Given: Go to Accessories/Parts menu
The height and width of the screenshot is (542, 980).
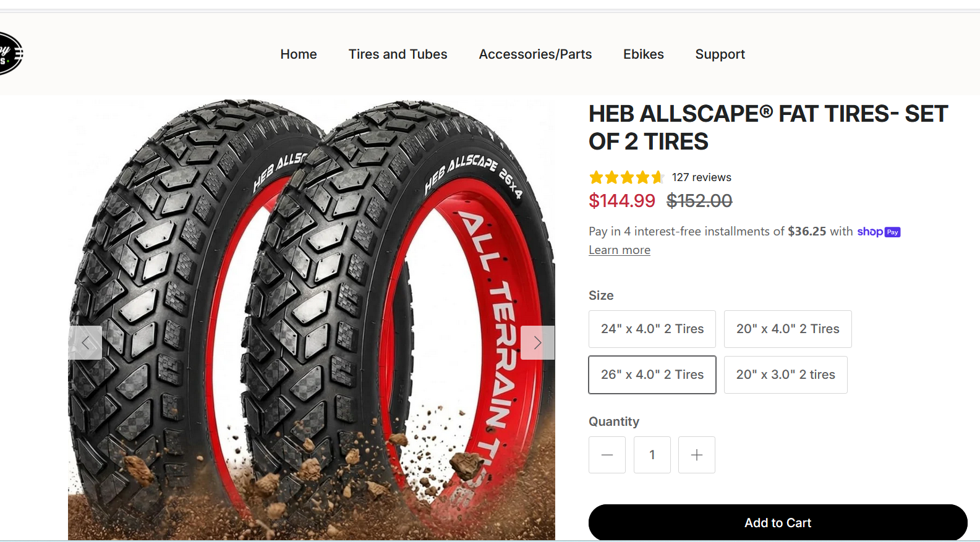Looking at the screenshot, I should (535, 54).
